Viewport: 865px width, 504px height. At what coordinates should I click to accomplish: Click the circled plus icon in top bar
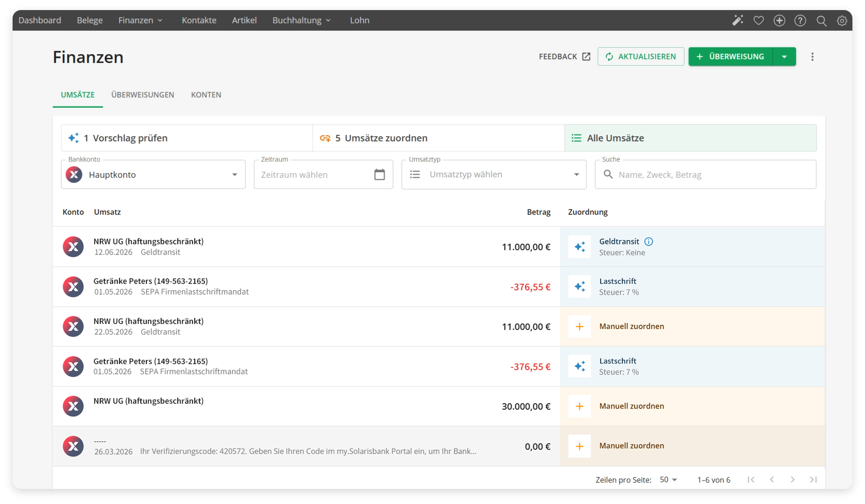pos(779,20)
